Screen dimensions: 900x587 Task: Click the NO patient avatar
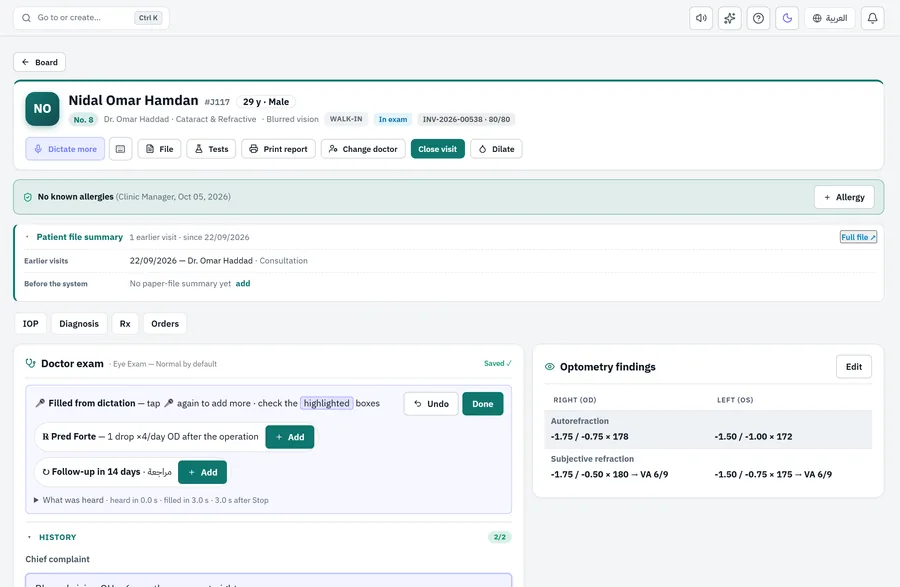pyautogui.click(x=42, y=108)
